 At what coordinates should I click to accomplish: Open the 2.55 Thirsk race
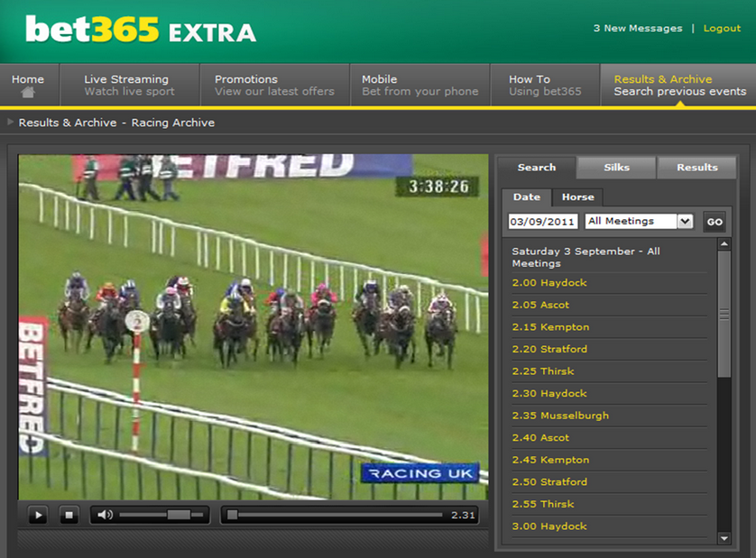click(x=543, y=505)
